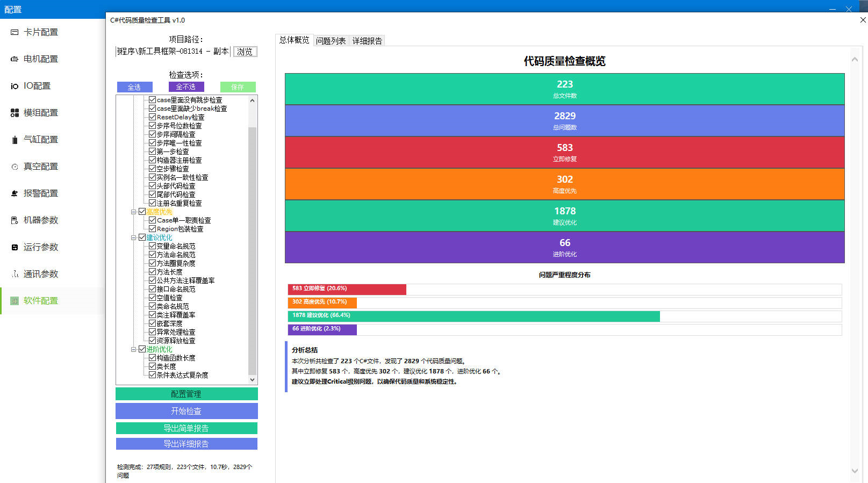Switch to the 总体概览 tab
The image size is (868, 483).
294,40
